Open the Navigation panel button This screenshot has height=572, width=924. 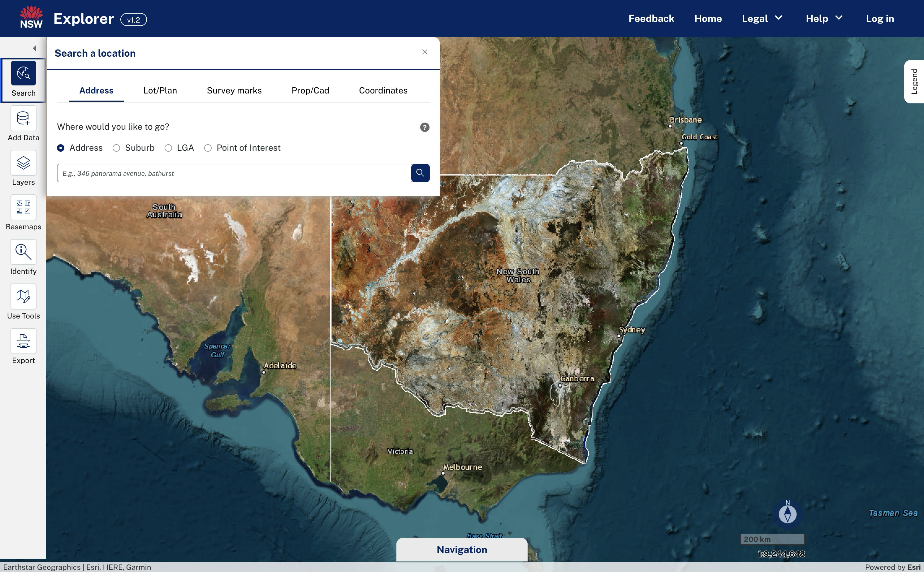pyautogui.click(x=461, y=550)
